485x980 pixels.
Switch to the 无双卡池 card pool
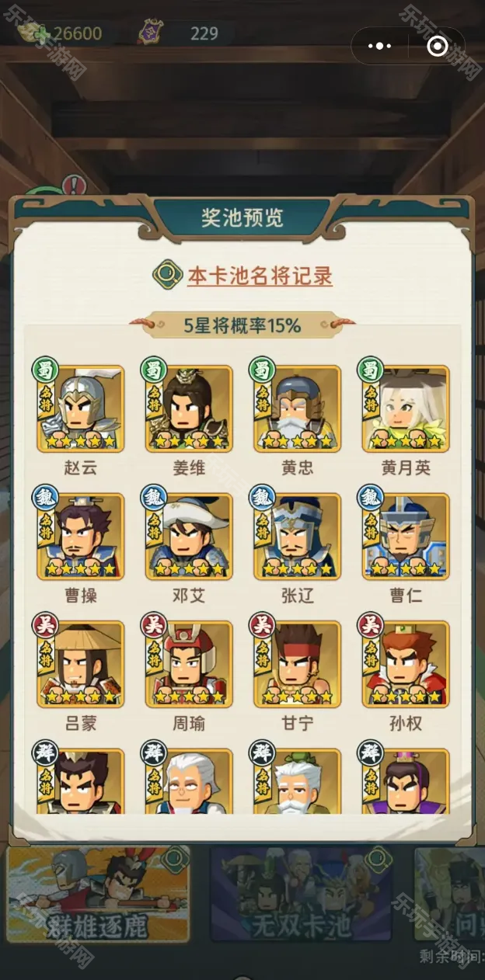[x=301, y=895]
